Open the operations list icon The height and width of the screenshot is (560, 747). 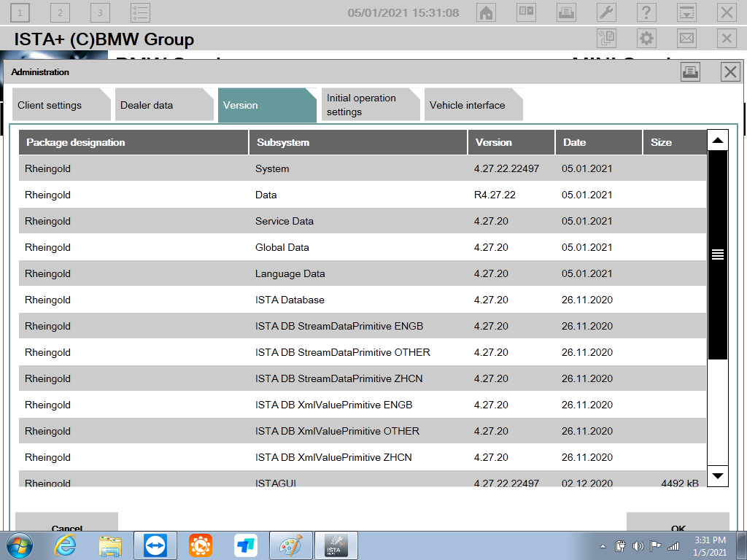point(140,12)
